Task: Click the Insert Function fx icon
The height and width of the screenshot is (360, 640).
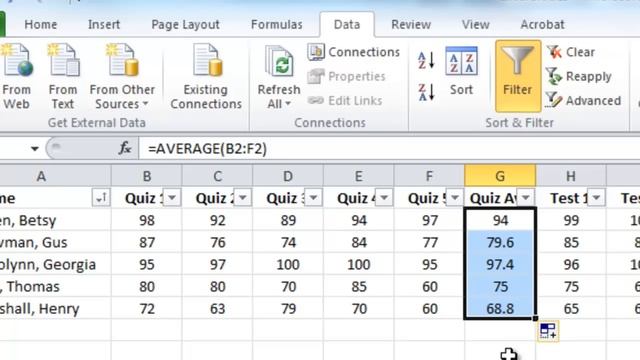Action: [125, 149]
